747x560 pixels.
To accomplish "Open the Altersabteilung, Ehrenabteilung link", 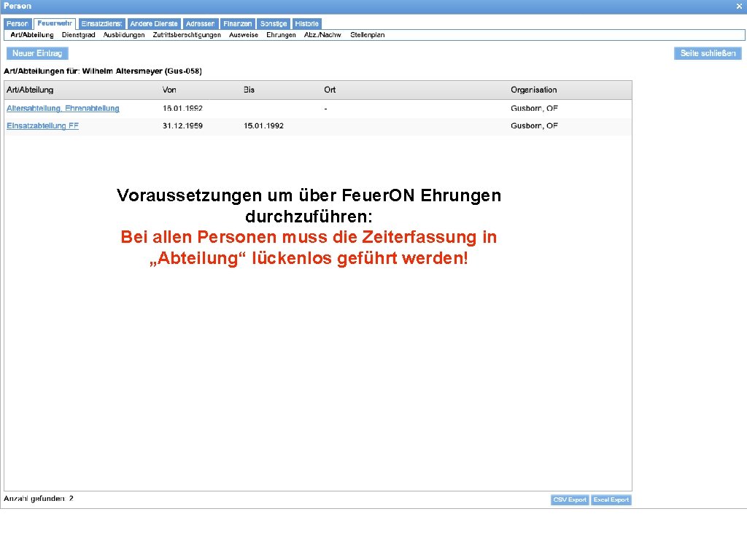I will (63, 109).
